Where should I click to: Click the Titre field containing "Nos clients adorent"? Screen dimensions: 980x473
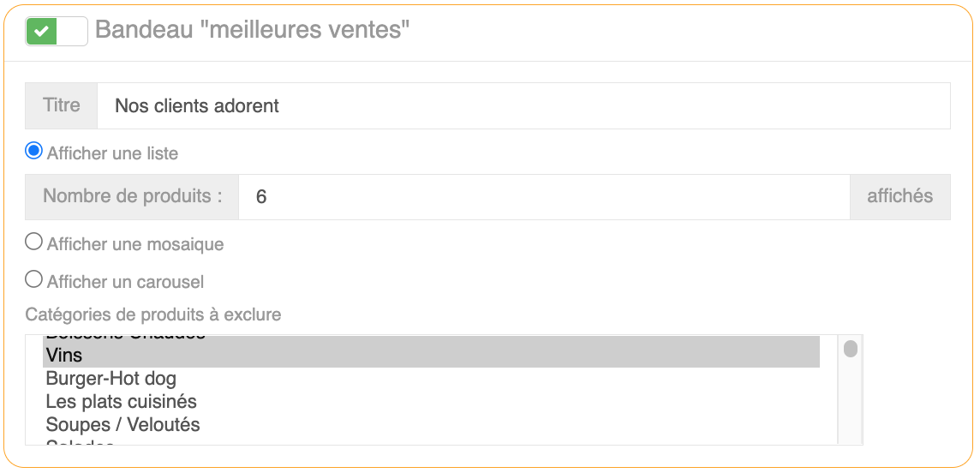click(523, 106)
